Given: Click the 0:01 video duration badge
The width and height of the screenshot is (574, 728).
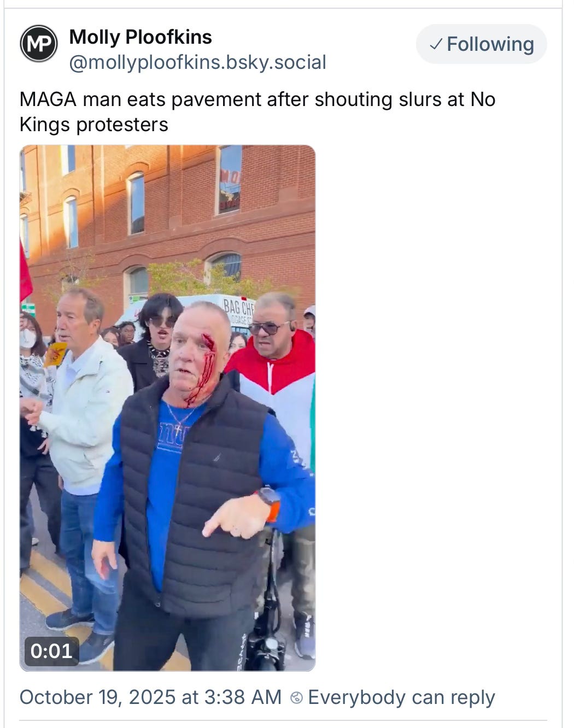Looking at the screenshot, I should 51,651.
